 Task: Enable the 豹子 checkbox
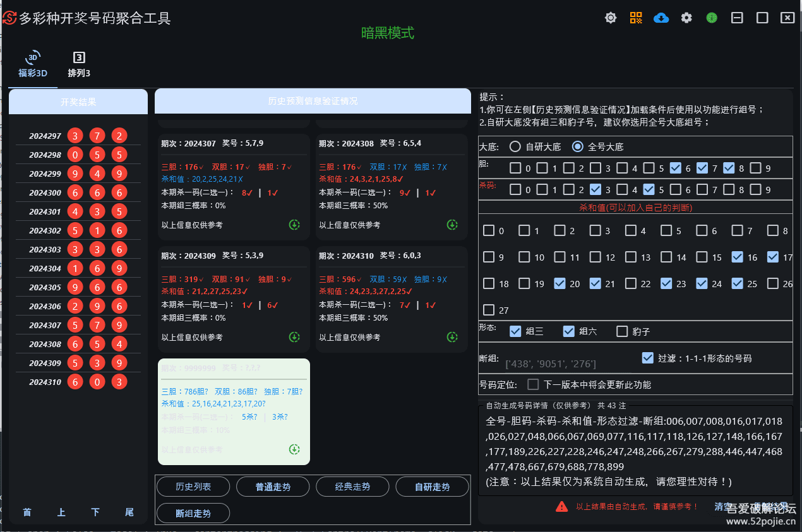[622, 331]
